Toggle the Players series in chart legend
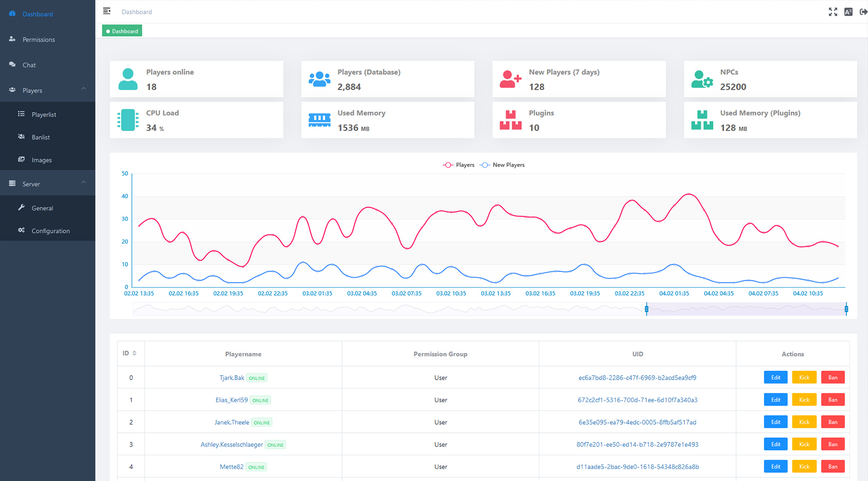Screen dimensions: 868x481 pyautogui.click(x=459, y=165)
